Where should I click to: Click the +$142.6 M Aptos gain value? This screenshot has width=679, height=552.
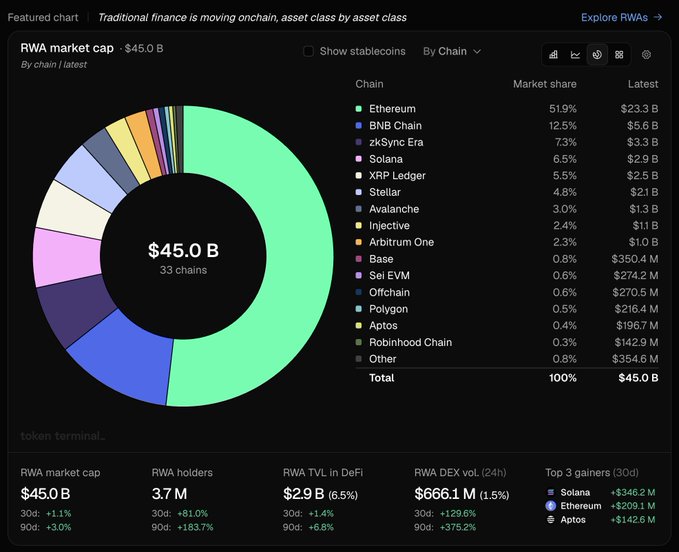(x=633, y=520)
